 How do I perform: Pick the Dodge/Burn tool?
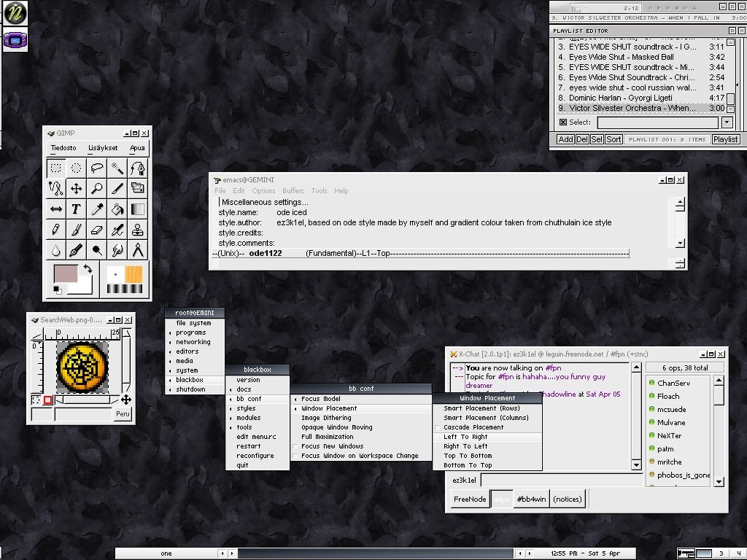[x=97, y=250]
